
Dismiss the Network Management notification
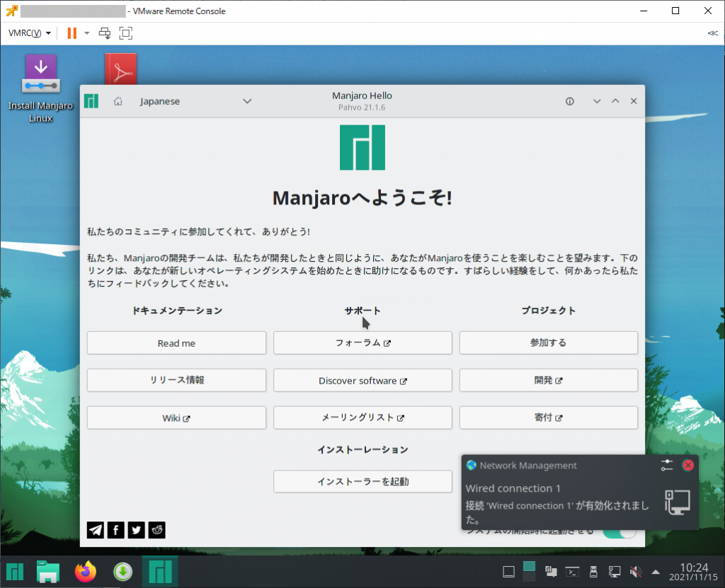pyautogui.click(x=688, y=466)
